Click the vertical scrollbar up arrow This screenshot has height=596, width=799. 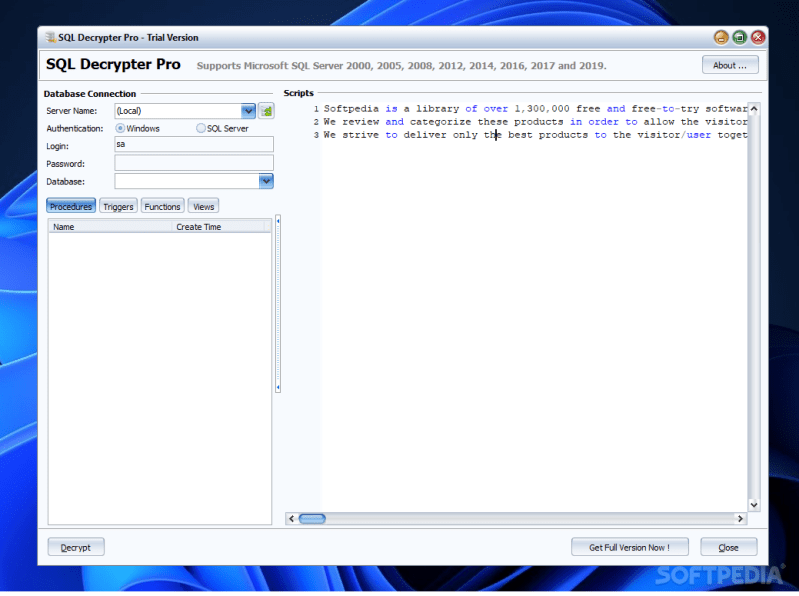click(754, 109)
